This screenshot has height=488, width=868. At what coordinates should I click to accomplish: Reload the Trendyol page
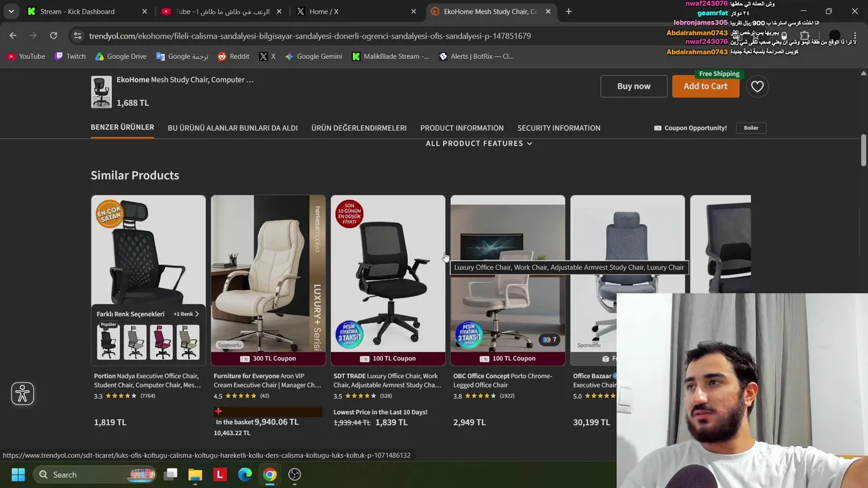point(54,35)
